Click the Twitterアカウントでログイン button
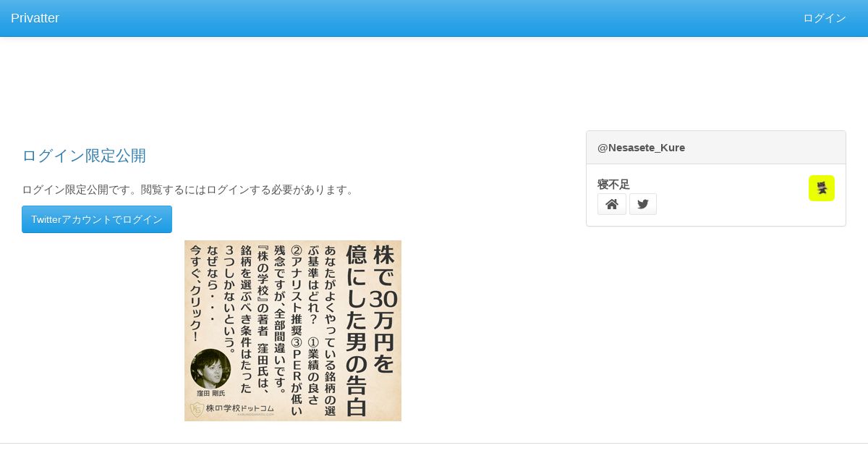The image size is (868, 456). (97, 219)
